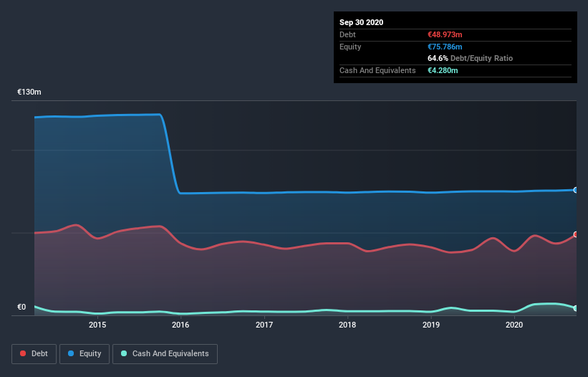Click the red Debt end-of-line data point

tap(576, 234)
